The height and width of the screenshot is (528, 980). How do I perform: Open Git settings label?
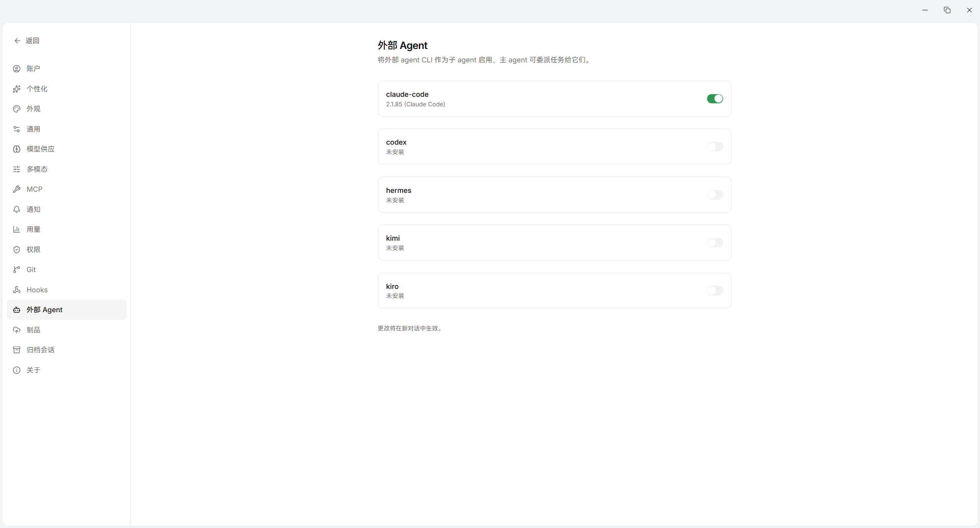pyautogui.click(x=31, y=270)
